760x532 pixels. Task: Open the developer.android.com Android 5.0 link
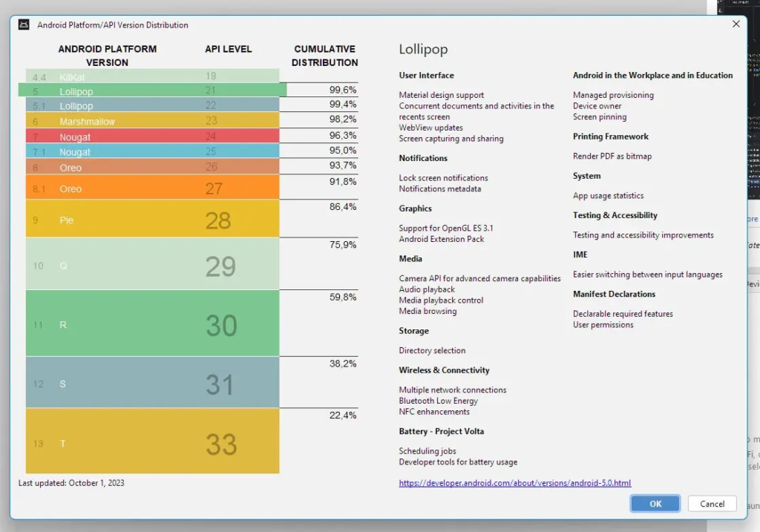pos(514,483)
